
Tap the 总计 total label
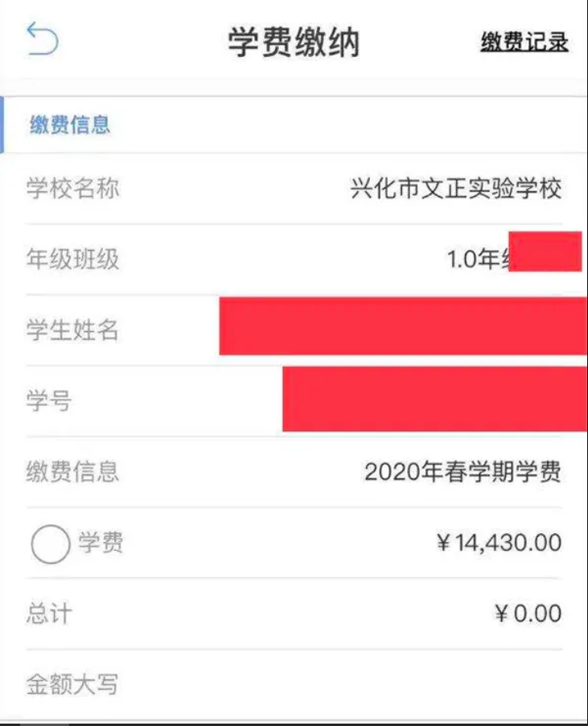(x=48, y=614)
